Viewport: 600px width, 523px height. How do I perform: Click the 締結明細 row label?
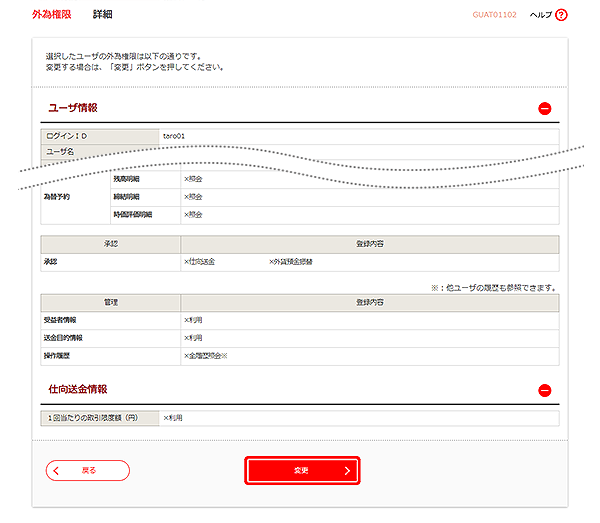click(126, 197)
